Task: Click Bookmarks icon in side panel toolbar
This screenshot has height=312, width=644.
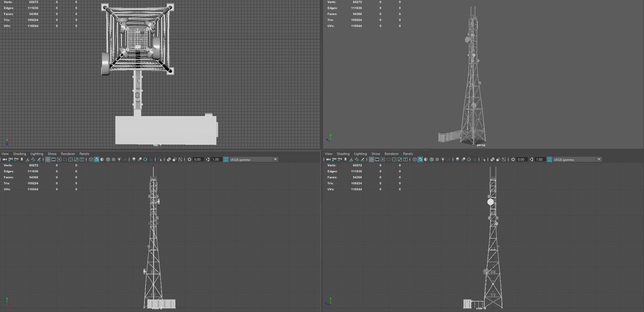Action: (345, 159)
